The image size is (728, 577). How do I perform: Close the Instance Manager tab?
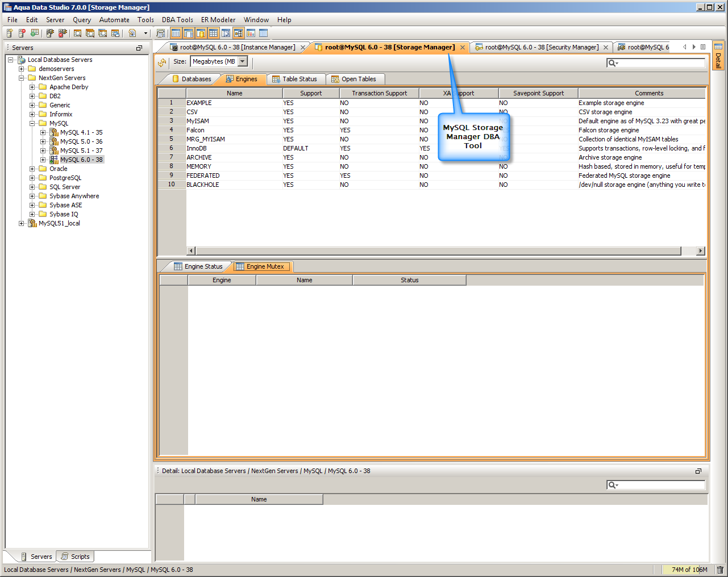[x=303, y=48]
